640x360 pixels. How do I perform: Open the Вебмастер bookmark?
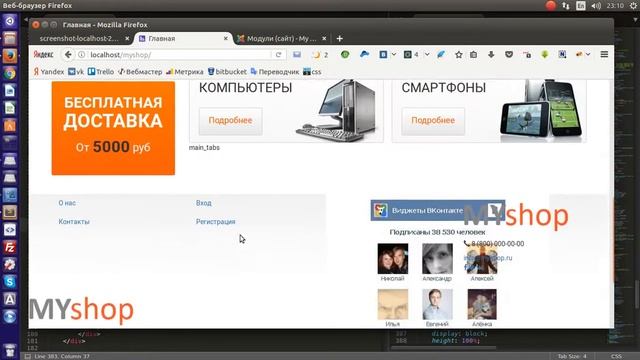[140, 72]
